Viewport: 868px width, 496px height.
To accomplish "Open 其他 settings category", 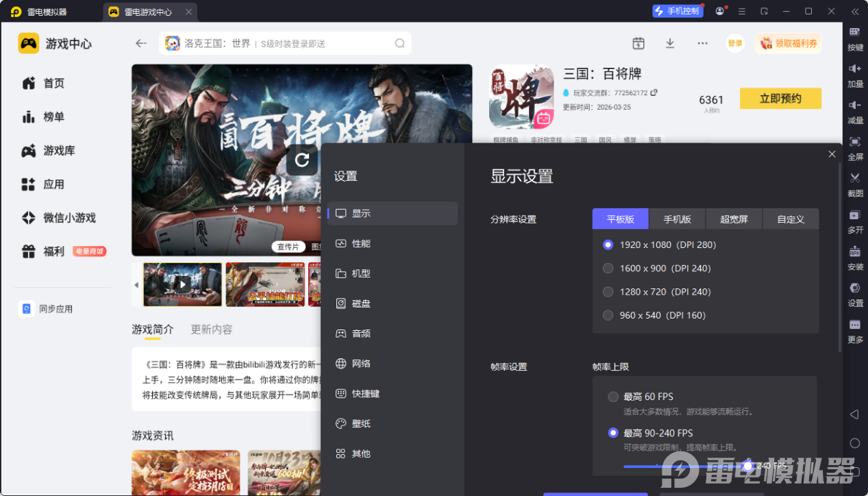I will click(x=393, y=454).
